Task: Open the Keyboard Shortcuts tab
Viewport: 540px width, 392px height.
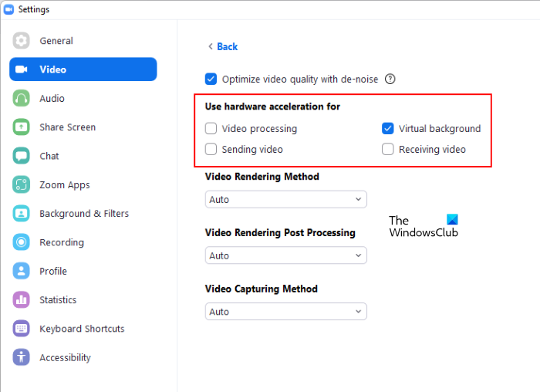Action: pyautogui.click(x=82, y=329)
